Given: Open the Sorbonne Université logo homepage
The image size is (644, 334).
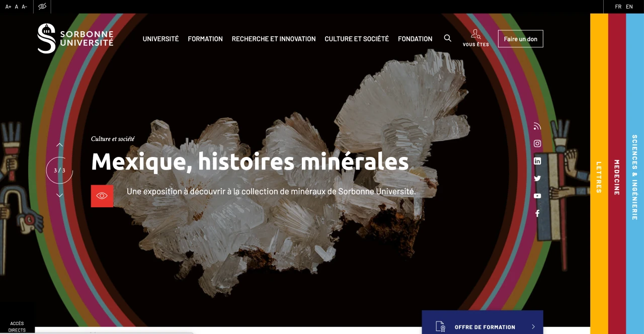Looking at the screenshot, I should 75,38.
